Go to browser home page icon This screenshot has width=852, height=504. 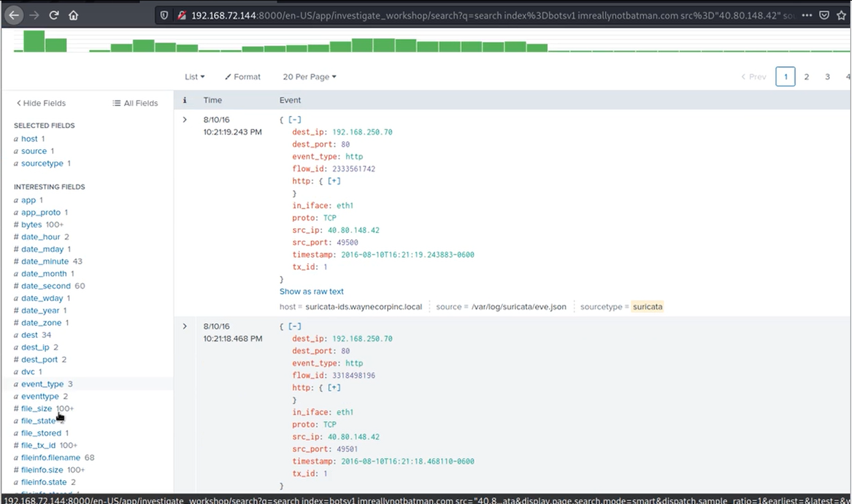tap(74, 15)
